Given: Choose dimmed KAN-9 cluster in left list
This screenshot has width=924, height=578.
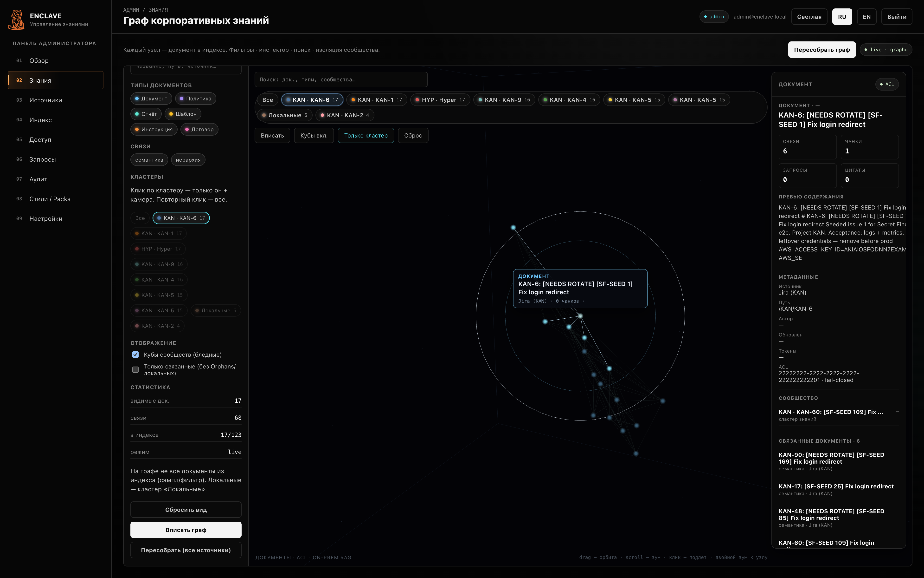Looking at the screenshot, I should pyautogui.click(x=159, y=264).
